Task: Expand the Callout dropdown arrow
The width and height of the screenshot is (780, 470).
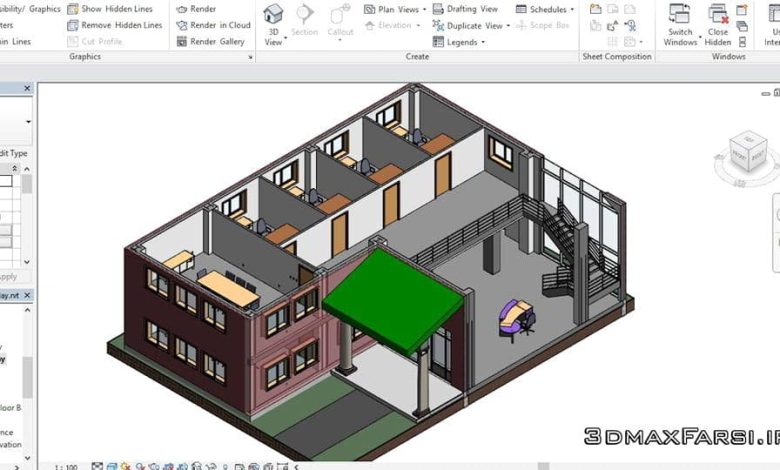Action: click(x=340, y=41)
